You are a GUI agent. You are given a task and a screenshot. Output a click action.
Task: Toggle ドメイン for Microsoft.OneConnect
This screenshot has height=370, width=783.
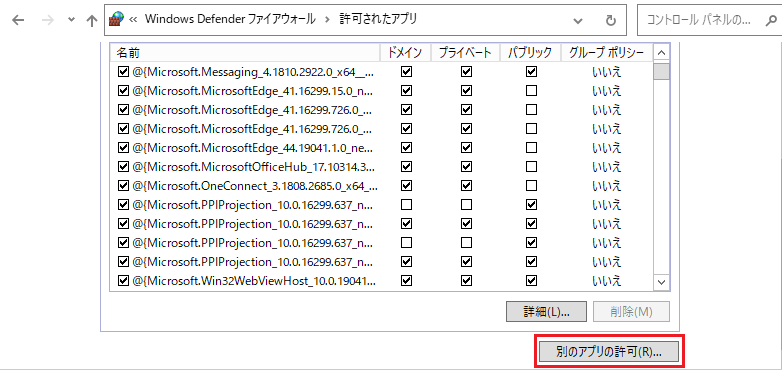[406, 186]
